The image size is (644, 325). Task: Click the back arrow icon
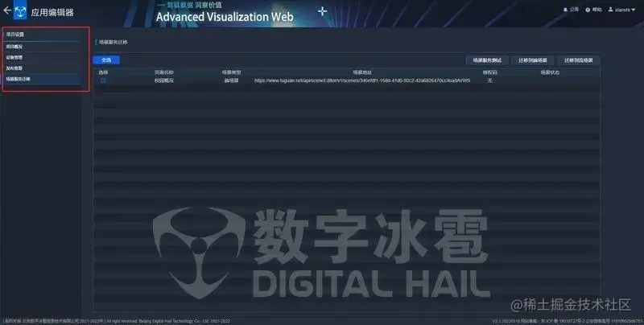pyautogui.click(x=7, y=10)
